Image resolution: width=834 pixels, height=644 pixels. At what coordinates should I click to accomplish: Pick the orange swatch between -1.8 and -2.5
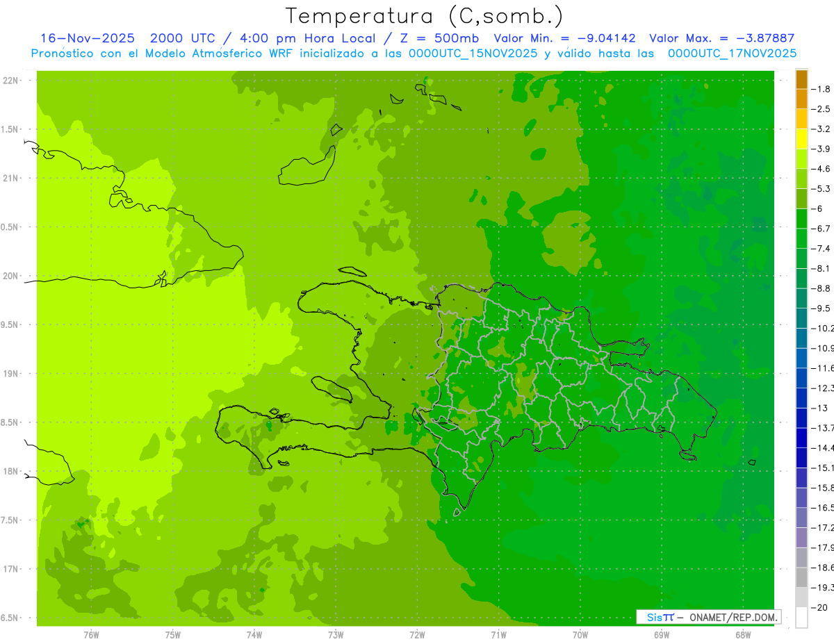pyautogui.click(x=801, y=99)
